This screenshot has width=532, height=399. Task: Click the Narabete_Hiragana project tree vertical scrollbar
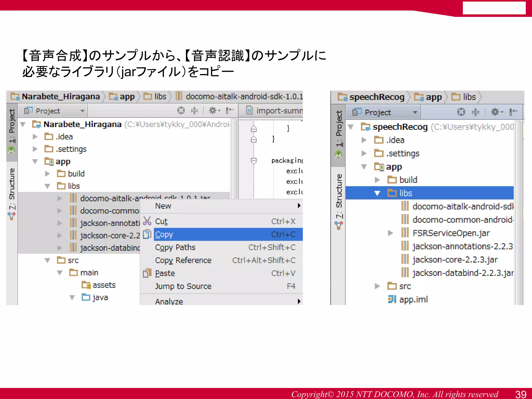point(234,159)
